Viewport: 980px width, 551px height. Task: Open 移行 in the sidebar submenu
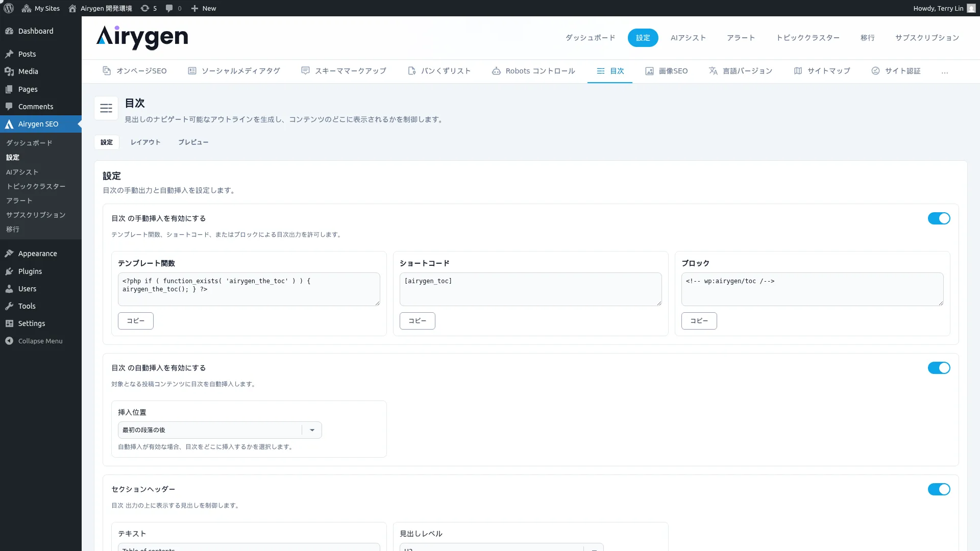pyautogui.click(x=13, y=229)
